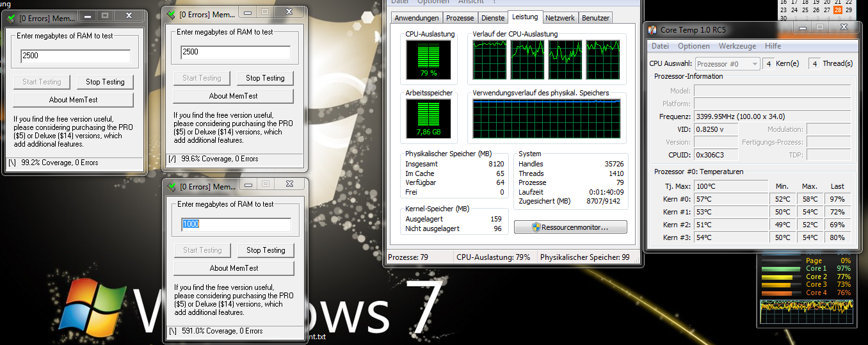
Task: Switch to the Dienste tab
Action: pyautogui.click(x=493, y=18)
